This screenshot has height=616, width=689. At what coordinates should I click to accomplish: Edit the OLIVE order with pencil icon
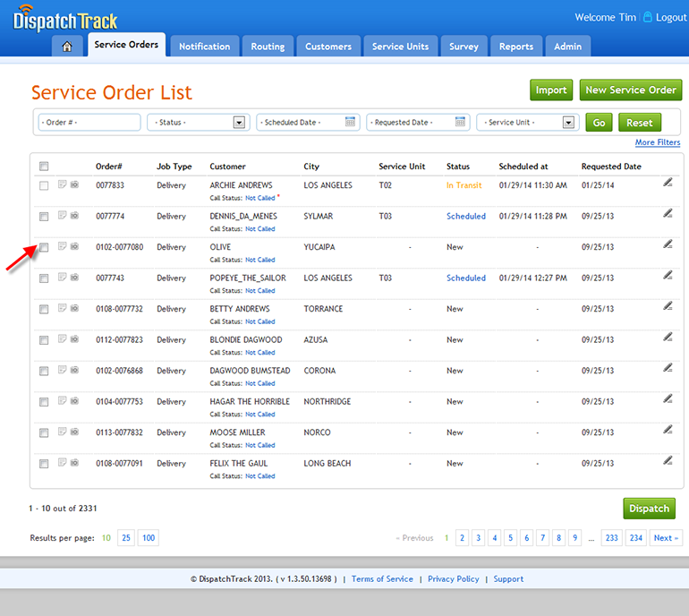668,244
